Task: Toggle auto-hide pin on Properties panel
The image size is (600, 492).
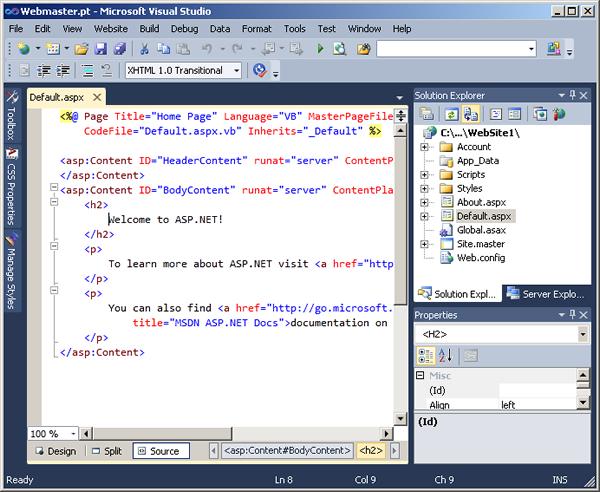Action: click(572, 314)
